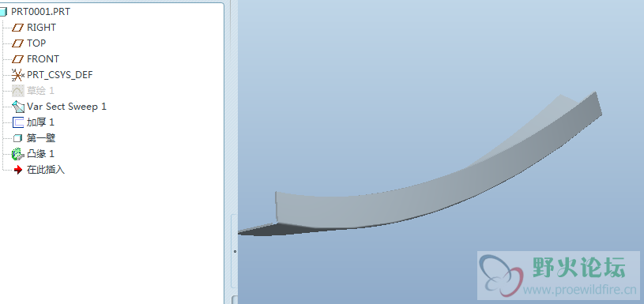Click the 加厚 1 thicken feature icon

(18, 122)
